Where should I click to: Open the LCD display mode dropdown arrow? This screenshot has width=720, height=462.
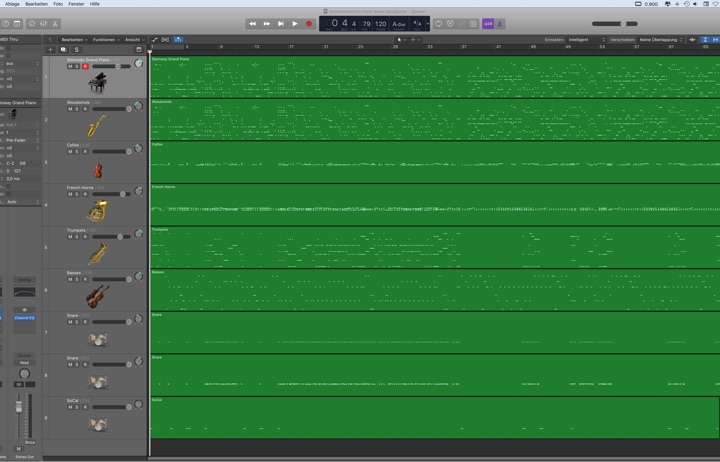click(428, 23)
